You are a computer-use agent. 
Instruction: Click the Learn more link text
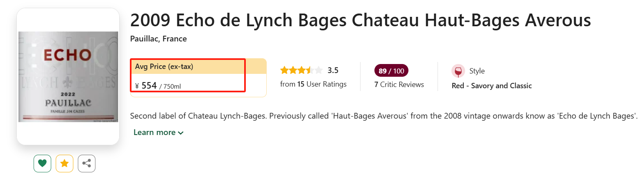point(154,132)
